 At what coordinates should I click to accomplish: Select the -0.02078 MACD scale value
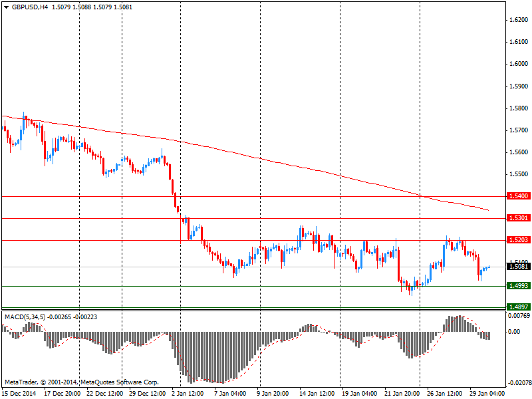[519, 383]
